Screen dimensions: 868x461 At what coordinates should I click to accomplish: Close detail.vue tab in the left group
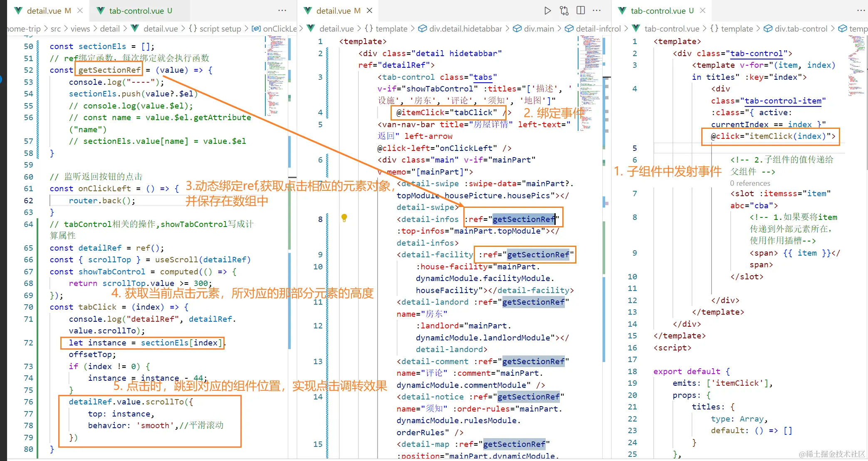click(x=80, y=11)
